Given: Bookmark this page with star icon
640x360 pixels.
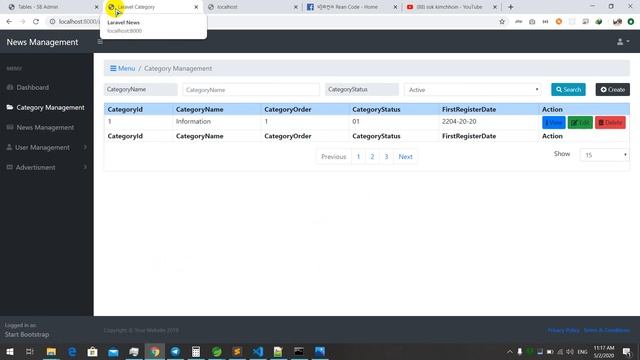Looking at the screenshot, I should 502,22.
